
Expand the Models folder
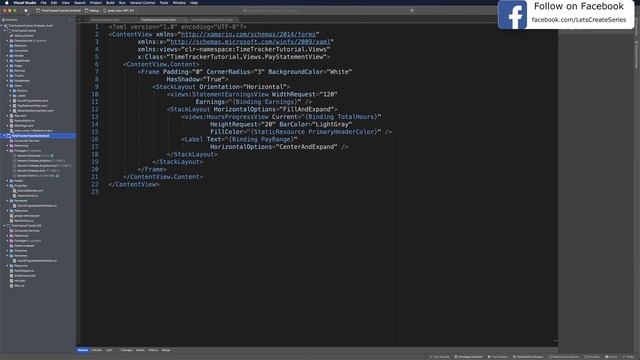[x=7, y=56]
